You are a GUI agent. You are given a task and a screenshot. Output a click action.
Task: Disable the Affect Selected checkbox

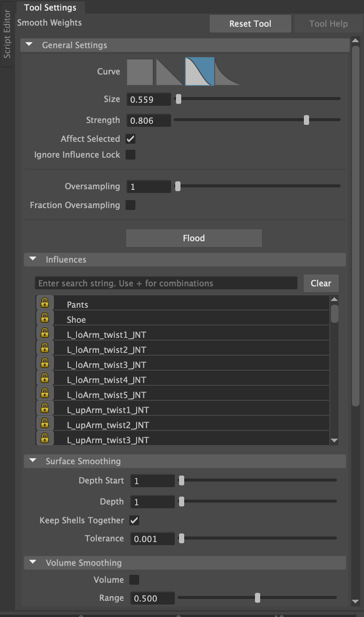pos(131,139)
